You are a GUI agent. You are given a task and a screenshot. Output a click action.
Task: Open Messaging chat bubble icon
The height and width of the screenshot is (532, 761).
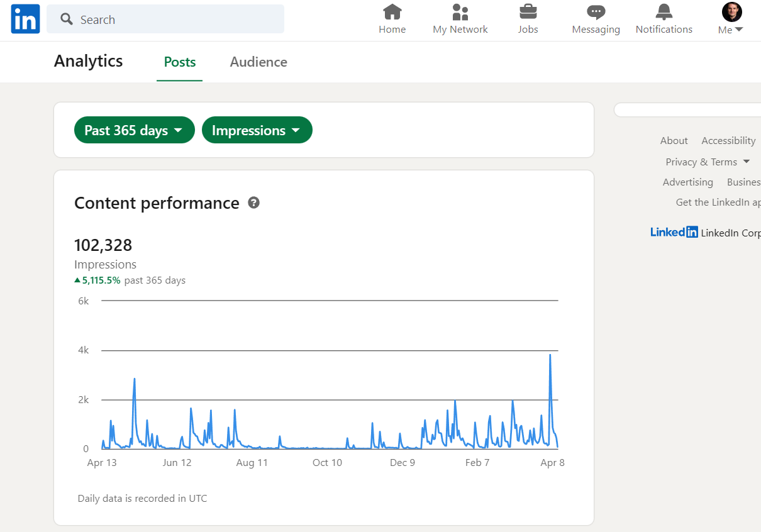coord(596,12)
